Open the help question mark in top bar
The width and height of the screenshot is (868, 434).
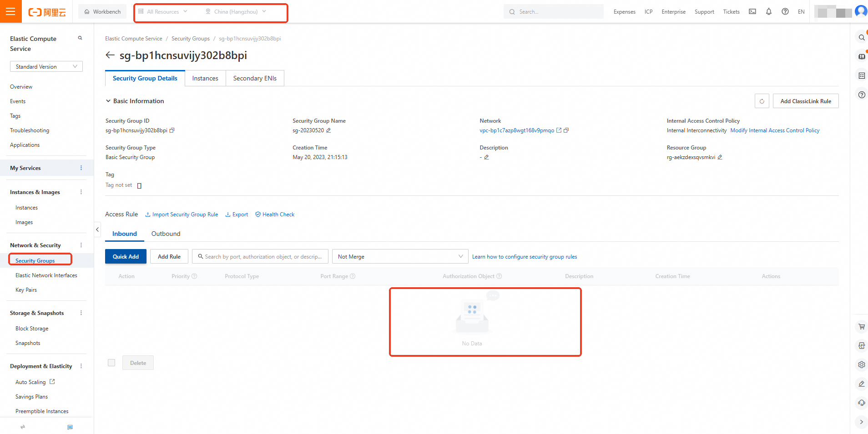click(785, 12)
